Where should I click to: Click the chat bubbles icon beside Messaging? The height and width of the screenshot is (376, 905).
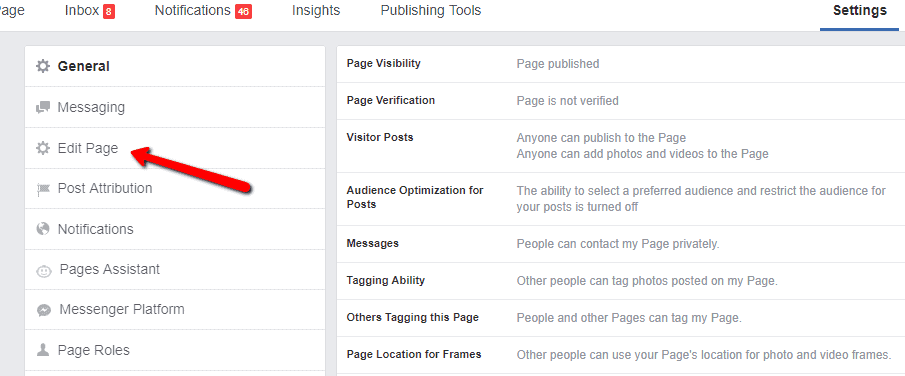[x=43, y=107]
